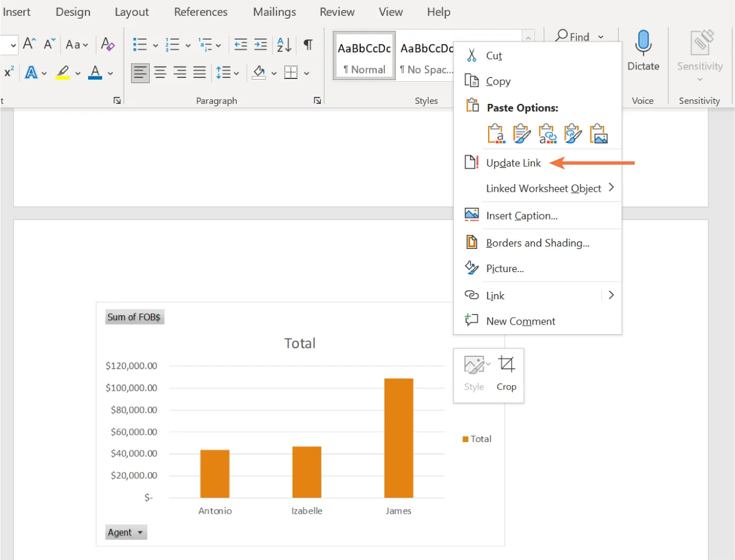The image size is (735, 560).
Task: Toggle superscript formatting
Action: point(9,72)
